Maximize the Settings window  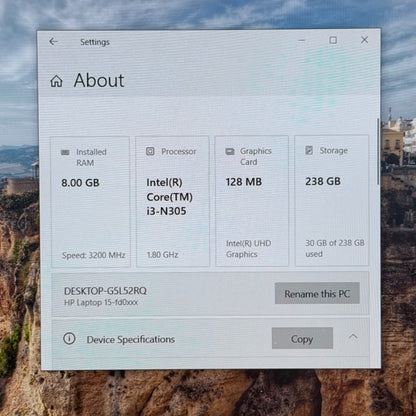[x=333, y=40]
